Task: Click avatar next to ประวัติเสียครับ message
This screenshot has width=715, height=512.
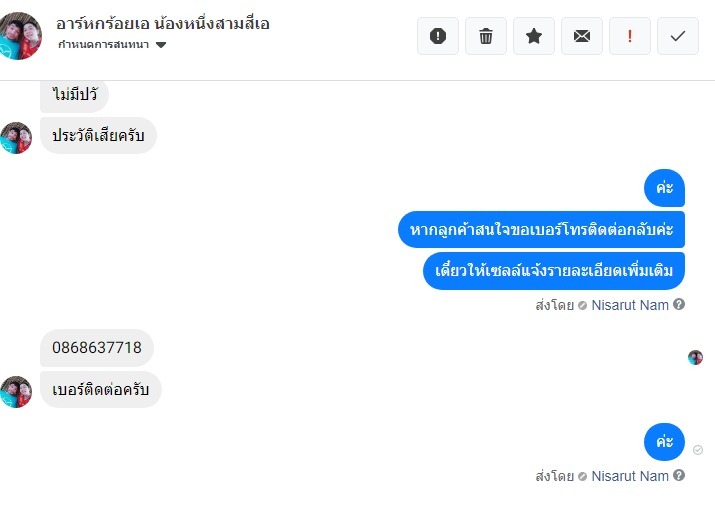Action: pos(16,138)
